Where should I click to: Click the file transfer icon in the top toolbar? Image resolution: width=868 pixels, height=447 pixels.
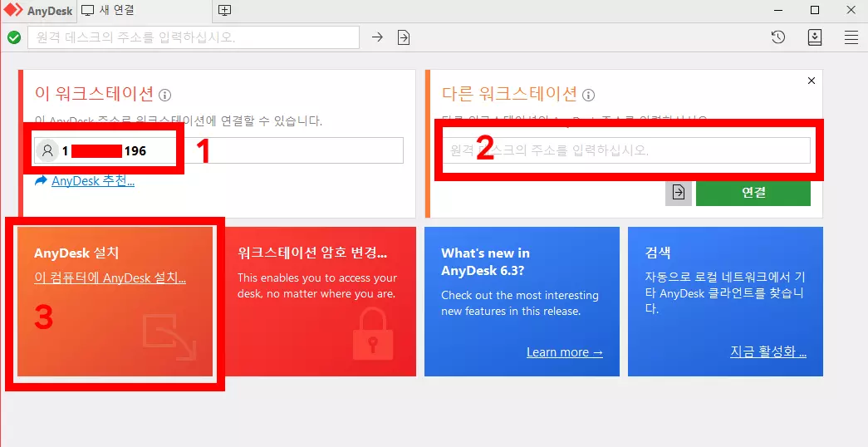coord(404,37)
